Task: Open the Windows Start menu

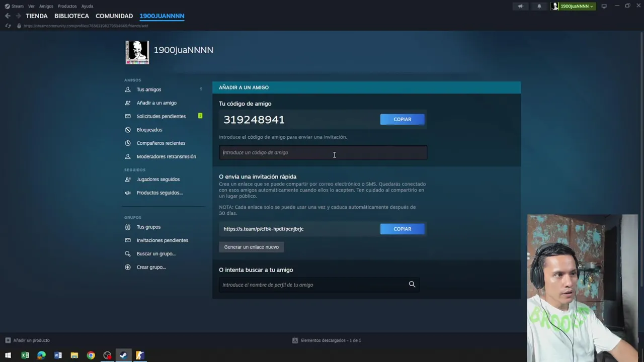Action: (x=8, y=355)
